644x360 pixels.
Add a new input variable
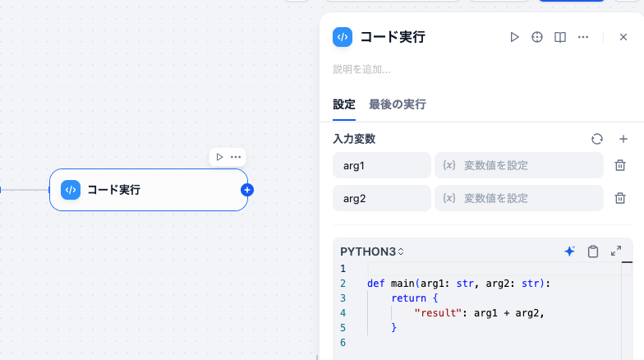623,139
